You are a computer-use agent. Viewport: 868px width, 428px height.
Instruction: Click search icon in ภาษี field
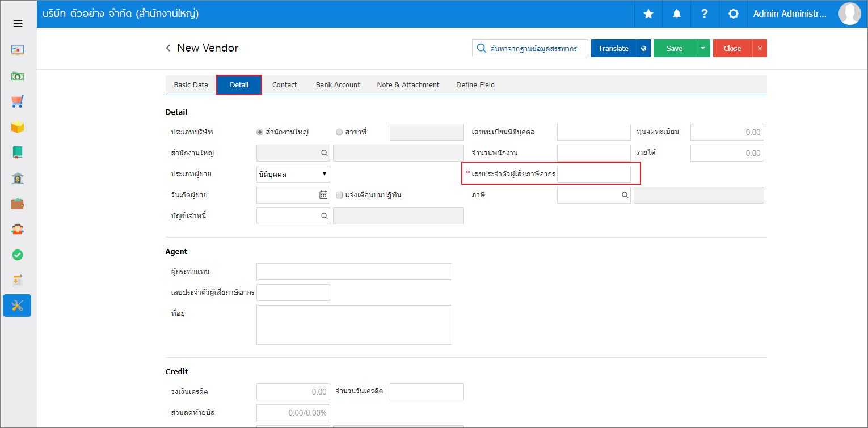[x=625, y=195]
